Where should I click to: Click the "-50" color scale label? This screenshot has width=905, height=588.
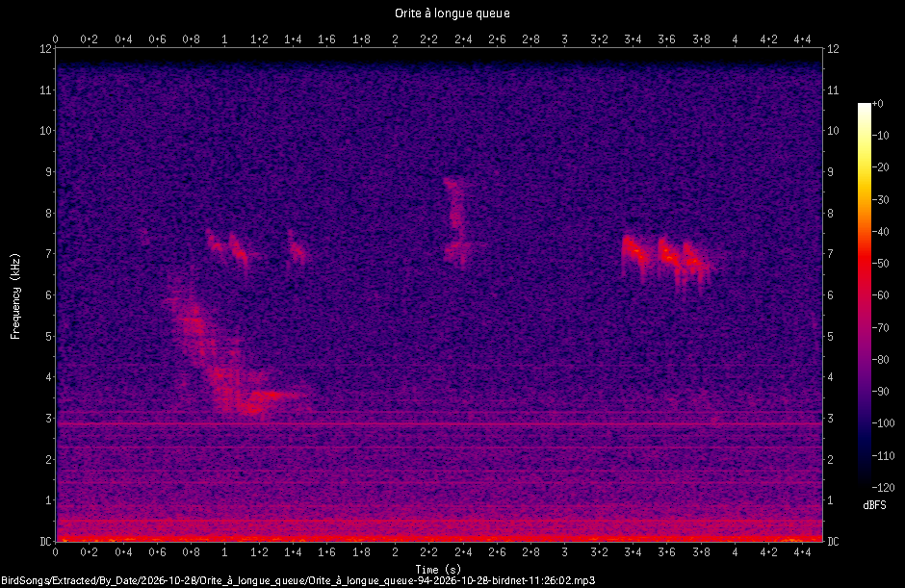pos(881,263)
